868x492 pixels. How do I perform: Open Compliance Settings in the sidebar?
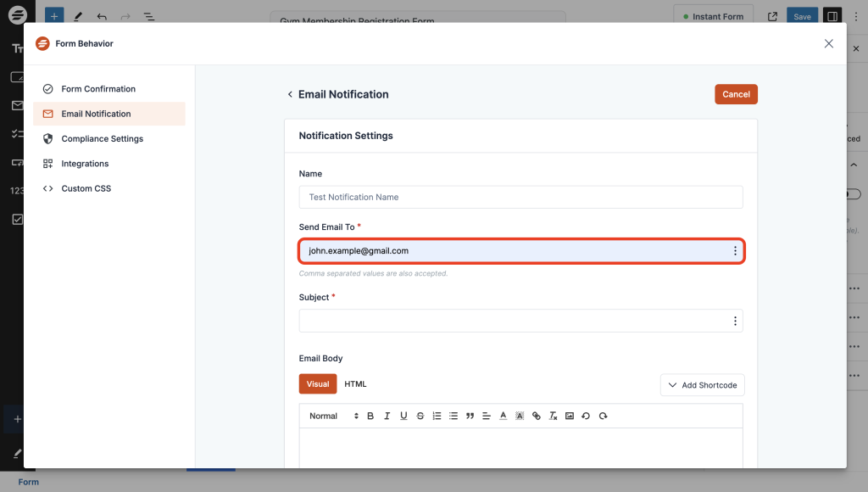coord(102,139)
